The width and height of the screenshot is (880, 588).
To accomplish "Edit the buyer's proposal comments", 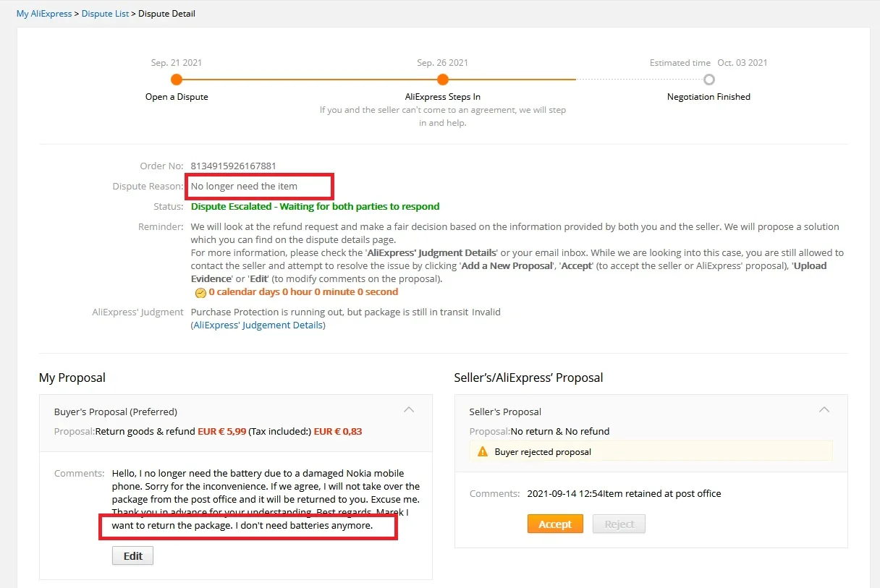I will point(132,555).
